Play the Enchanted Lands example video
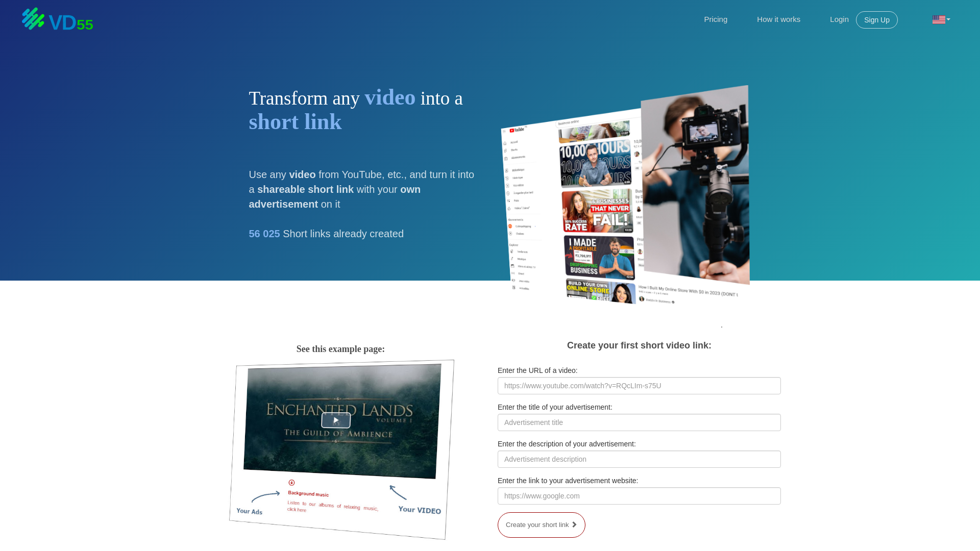The width and height of the screenshot is (980, 551). click(x=335, y=420)
